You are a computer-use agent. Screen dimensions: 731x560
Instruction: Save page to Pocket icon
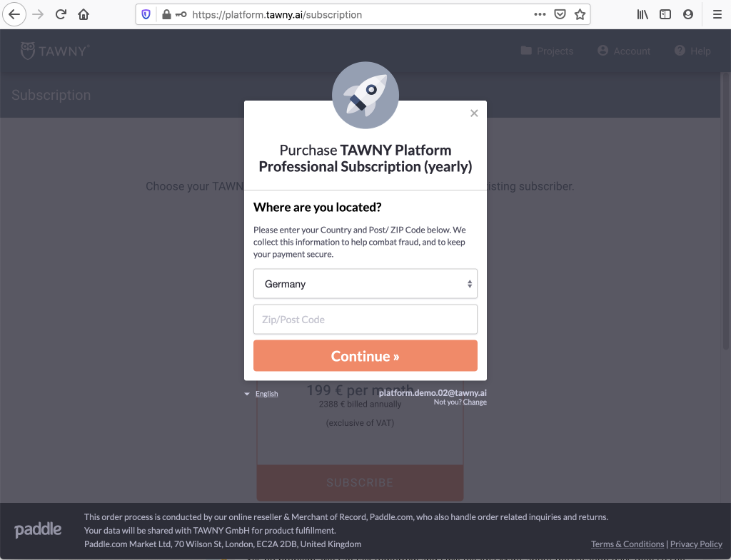click(x=560, y=14)
